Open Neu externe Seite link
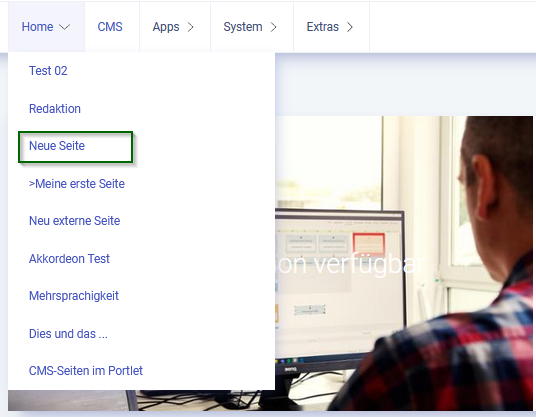 (75, 221)
